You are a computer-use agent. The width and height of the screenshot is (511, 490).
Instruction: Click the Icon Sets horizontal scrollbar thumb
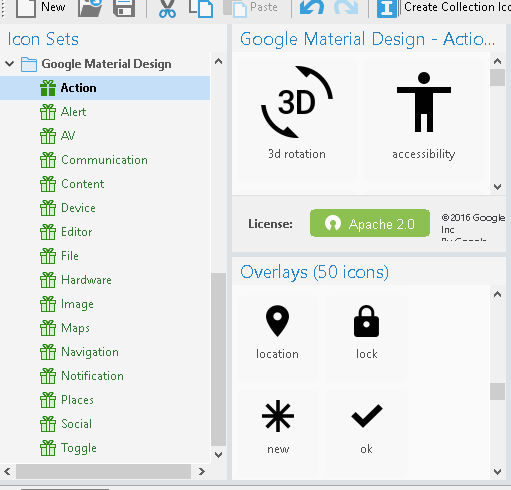(x=103, y=472)
